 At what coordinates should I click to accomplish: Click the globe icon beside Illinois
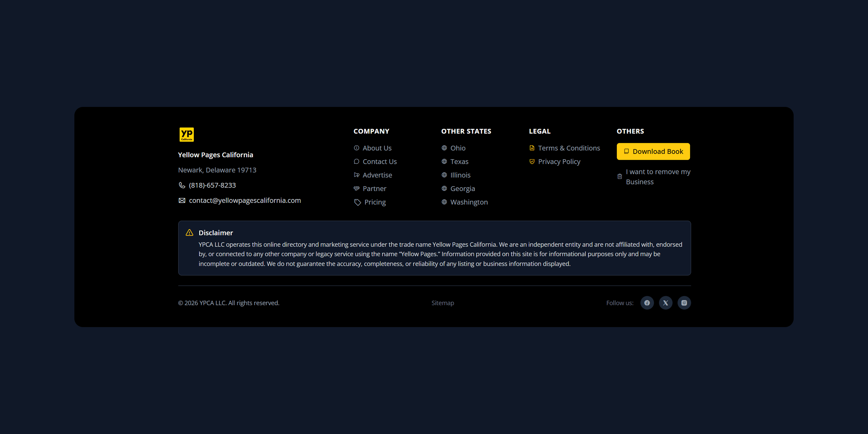(x=444, y=175)
